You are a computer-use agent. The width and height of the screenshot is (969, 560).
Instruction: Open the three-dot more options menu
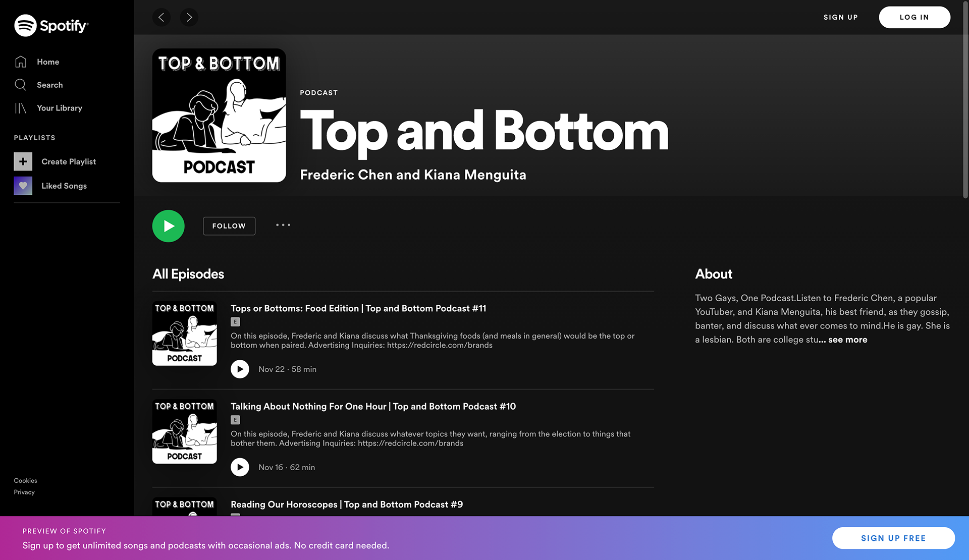283,225
